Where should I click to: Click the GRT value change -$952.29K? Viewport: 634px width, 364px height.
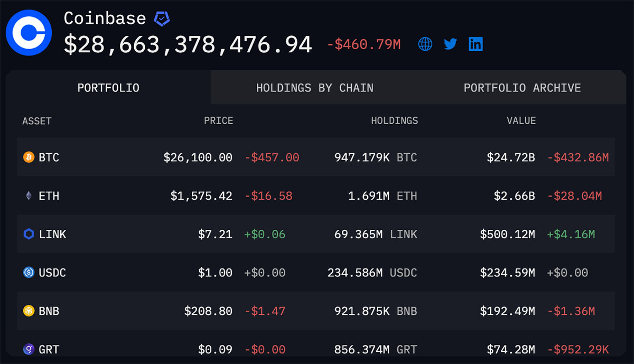point(578,349)
